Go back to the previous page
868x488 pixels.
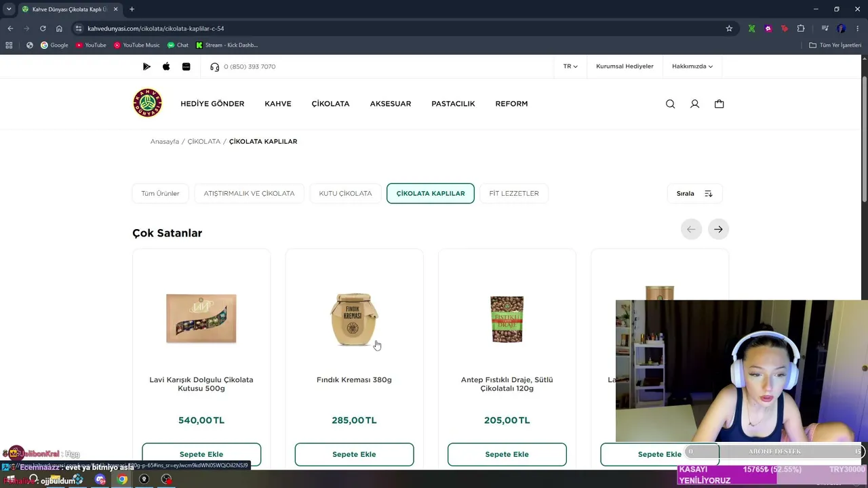(10, 28)
